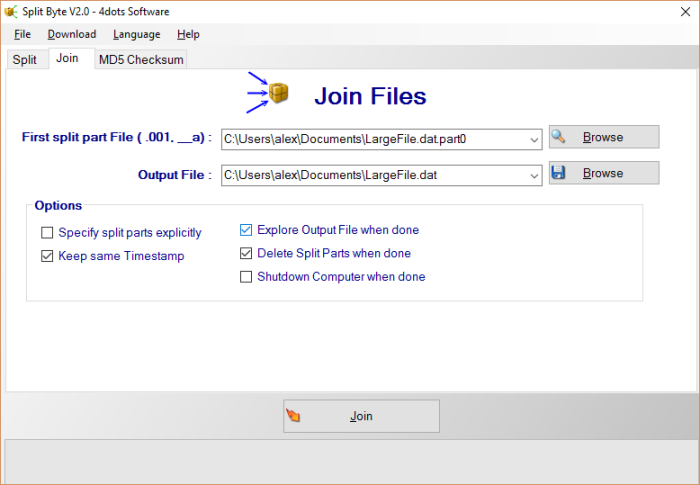Disable Explore Output File when done

pos(246,230)
